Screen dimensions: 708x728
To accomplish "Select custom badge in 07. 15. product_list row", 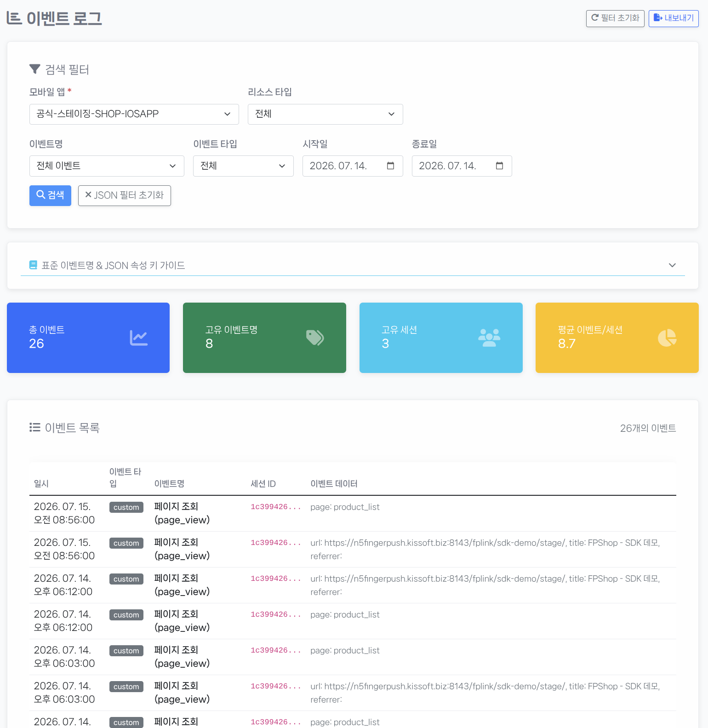I will click(x=126, y=507).
